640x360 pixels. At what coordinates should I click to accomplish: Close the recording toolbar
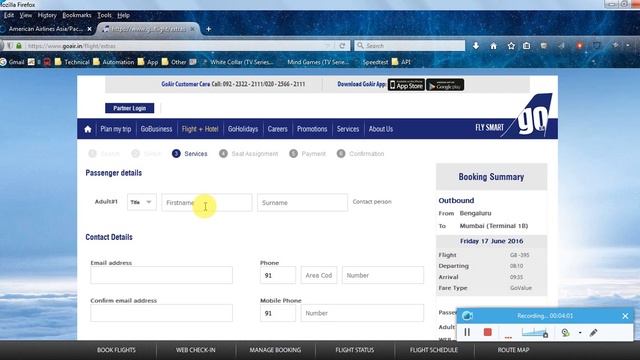(x=625, y=316)
